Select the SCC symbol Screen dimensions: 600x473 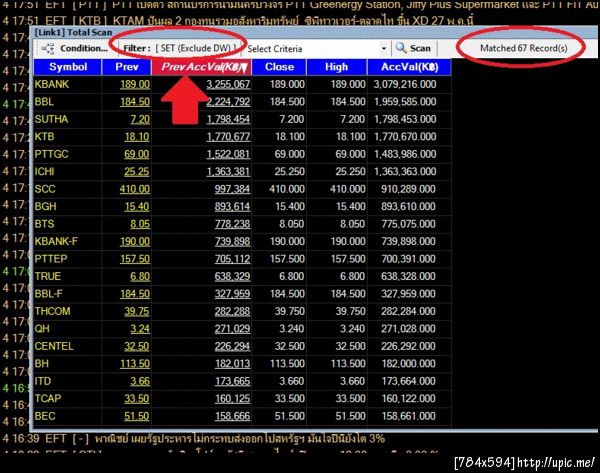(x=45, y=189)
